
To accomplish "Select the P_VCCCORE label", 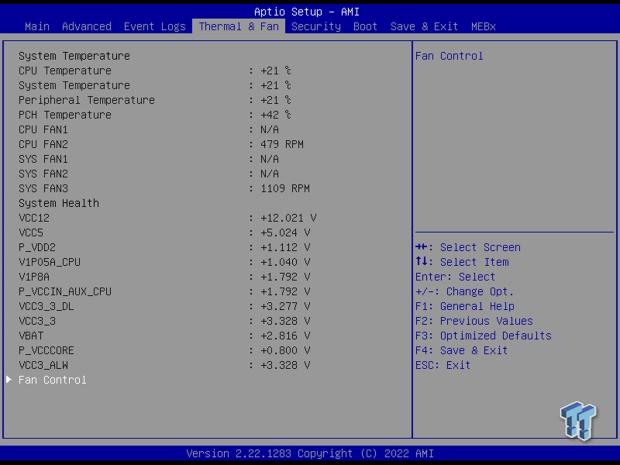I will (46, 350).
